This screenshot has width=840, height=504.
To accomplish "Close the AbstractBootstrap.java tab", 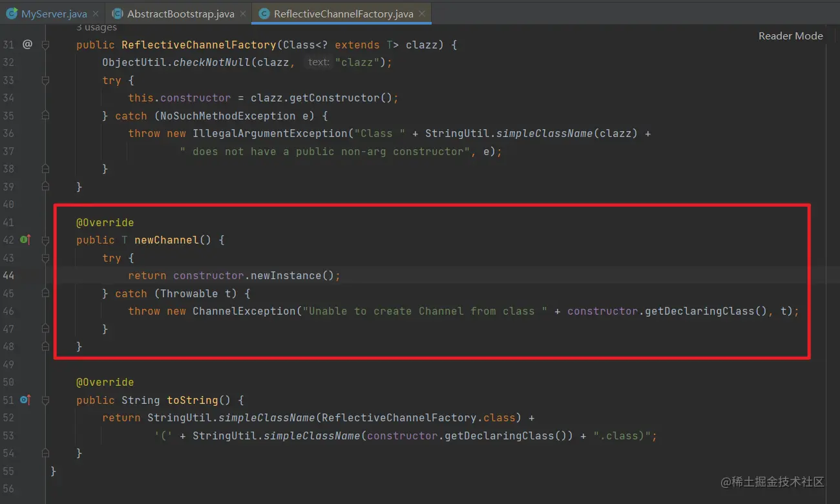I will click(242, 14).
